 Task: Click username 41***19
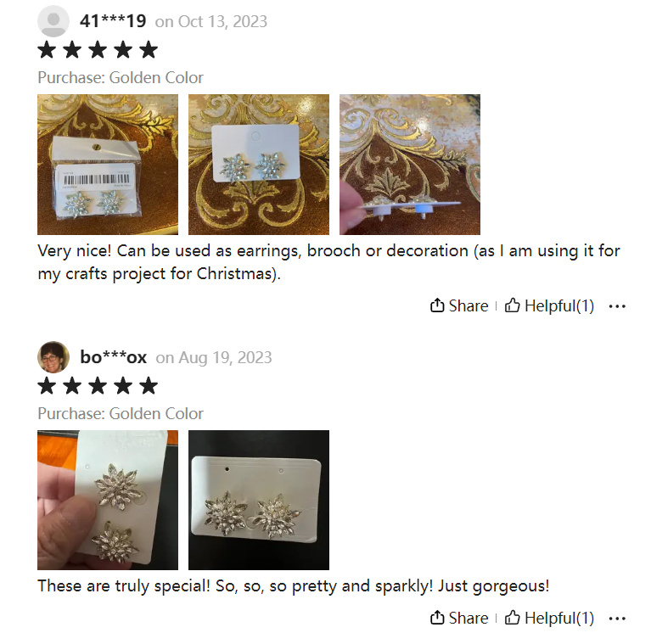[x=113, y=21]
